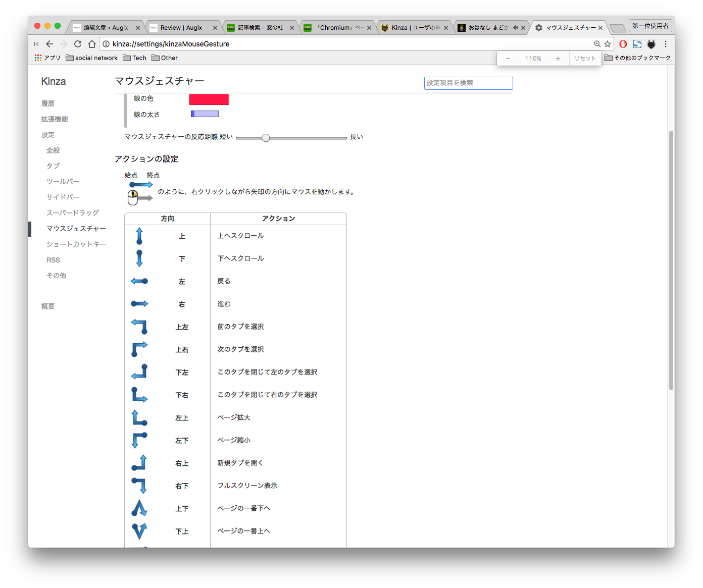
Task: Open the browser three-dot menu
Action: pyautogui.click(x=666, y=44)
